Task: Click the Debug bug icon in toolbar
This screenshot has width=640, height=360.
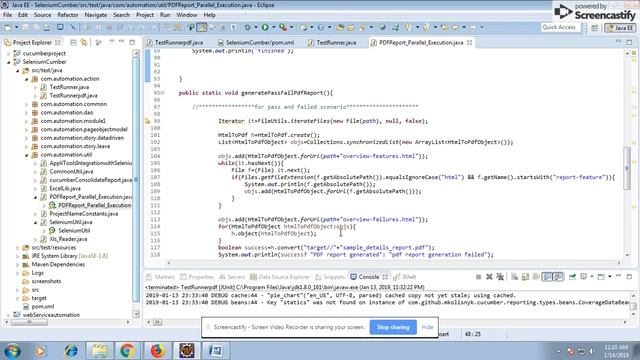Action: [247, 27]
